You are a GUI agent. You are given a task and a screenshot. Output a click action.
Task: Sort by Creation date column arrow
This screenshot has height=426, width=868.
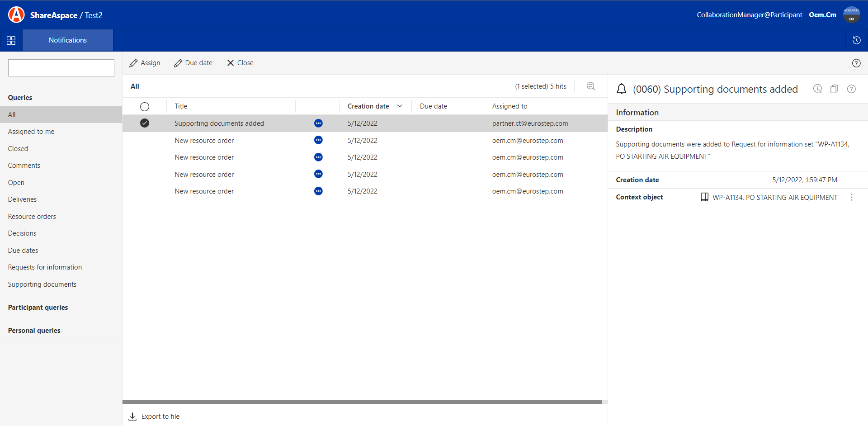[x=400, y=106]
